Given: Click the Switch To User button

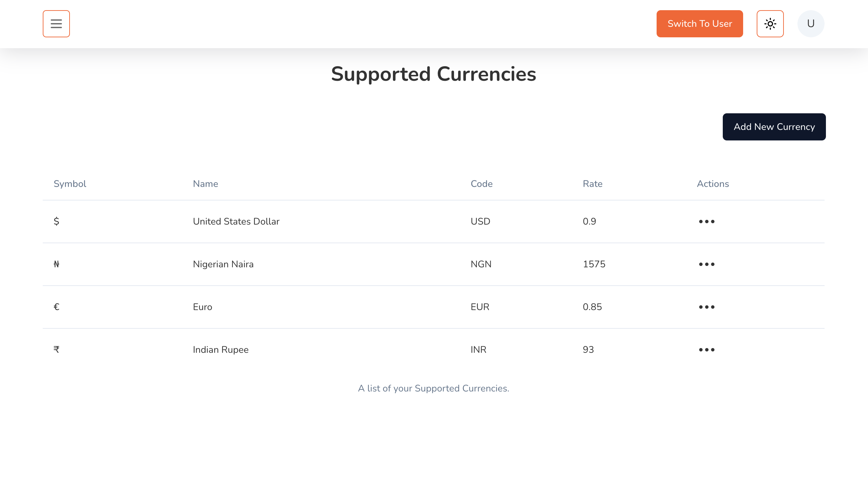Looking at the screenshot, I should (x=699, y=24).
